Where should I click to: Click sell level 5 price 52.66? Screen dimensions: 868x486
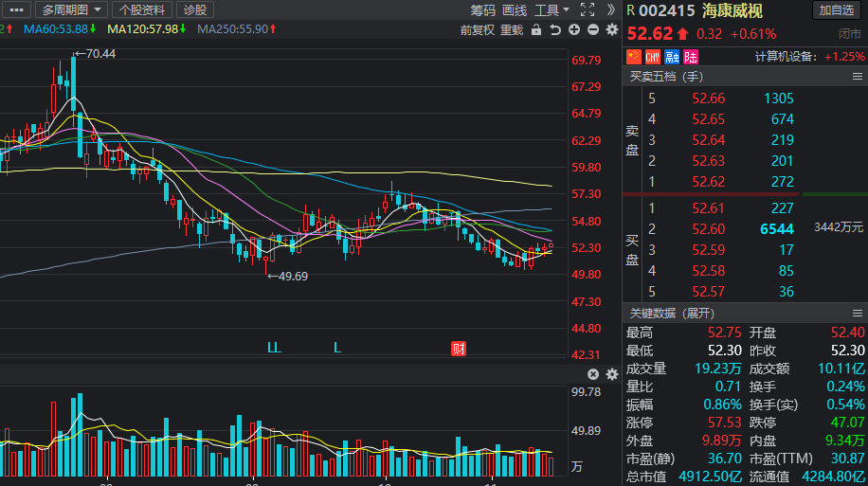(708, 99)
